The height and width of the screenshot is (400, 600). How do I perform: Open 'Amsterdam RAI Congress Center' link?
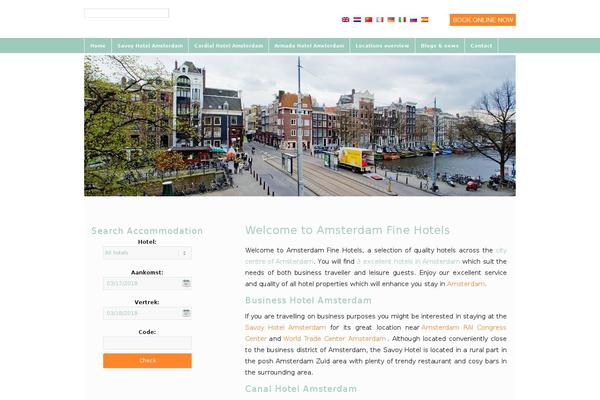tap(464, 327)
